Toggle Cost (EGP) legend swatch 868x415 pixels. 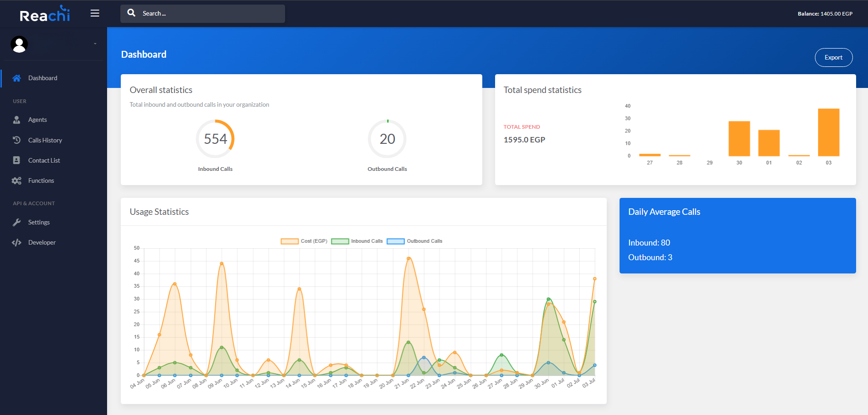pyautogui.click(x=289, y=241)
